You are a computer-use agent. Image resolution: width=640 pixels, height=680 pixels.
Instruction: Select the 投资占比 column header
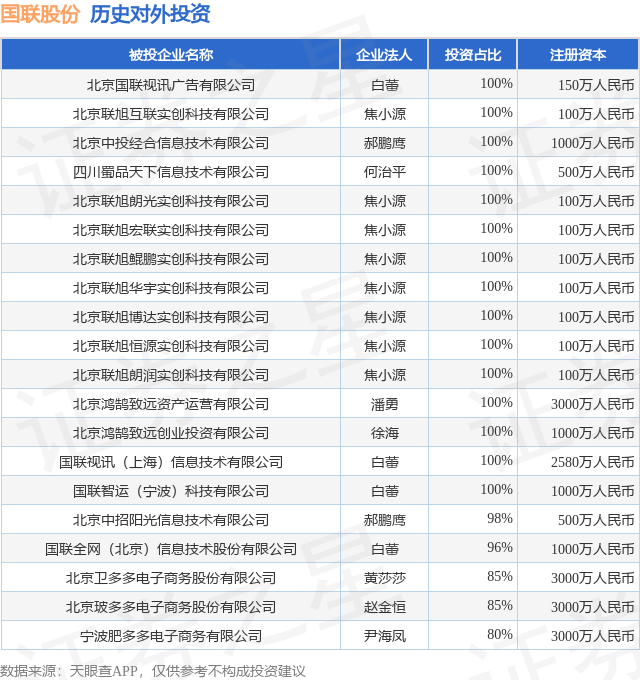pos(473,55)
